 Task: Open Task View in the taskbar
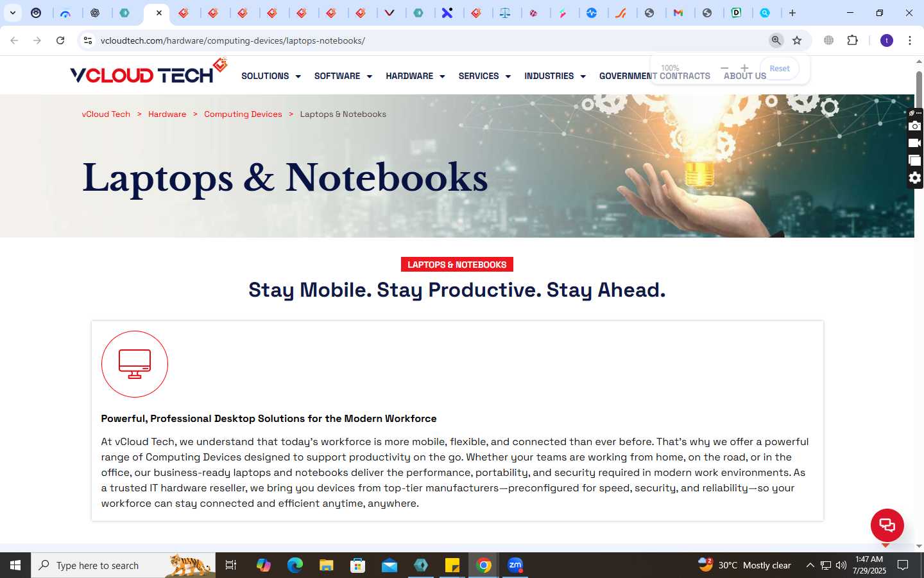pos(231,565)
